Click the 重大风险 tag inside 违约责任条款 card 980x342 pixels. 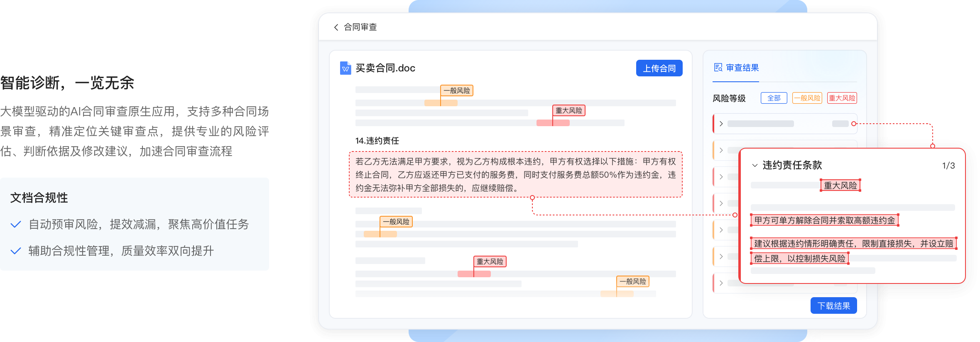tap(840, 185)
